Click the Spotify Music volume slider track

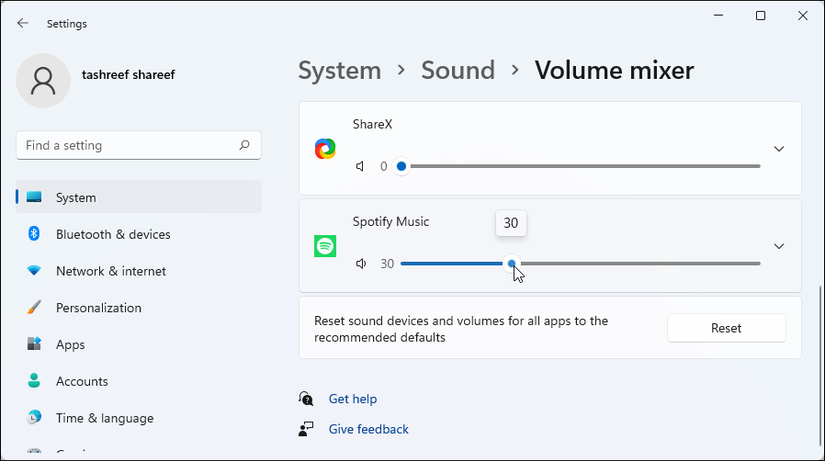[581, 264]
